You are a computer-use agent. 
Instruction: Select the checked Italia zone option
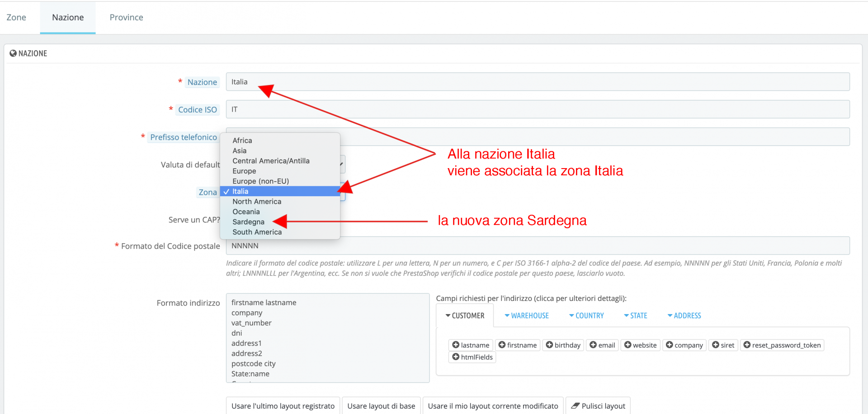click(x=280, y=191)
